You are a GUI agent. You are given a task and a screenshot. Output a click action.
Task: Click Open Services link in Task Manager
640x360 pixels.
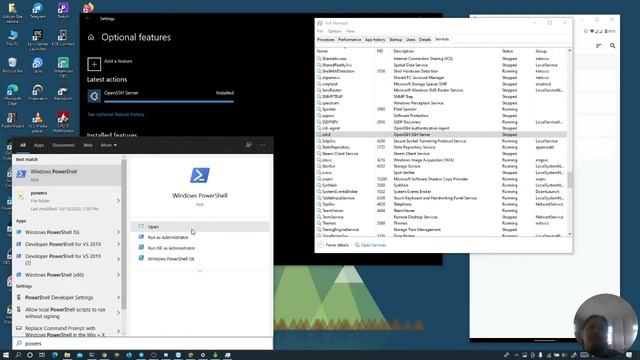370,245
